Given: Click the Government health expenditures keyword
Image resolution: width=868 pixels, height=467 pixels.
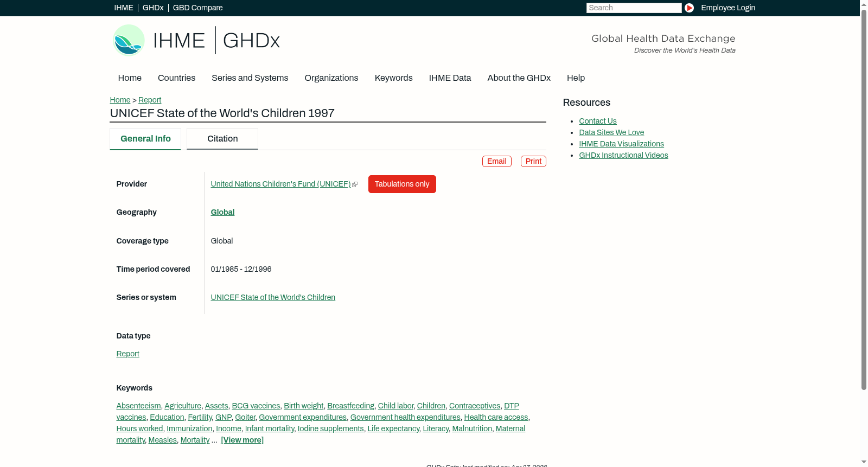Looking at the screenshot, I should [x=405, y=417].
